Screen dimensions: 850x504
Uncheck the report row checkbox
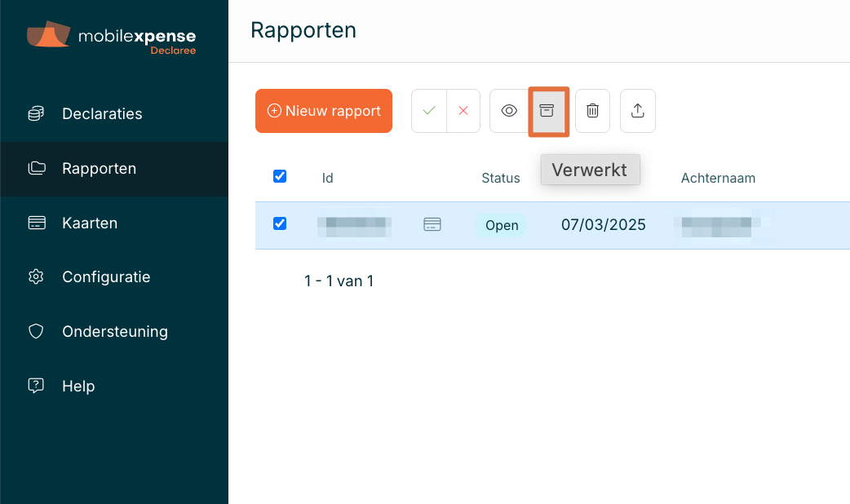[280, 223]
